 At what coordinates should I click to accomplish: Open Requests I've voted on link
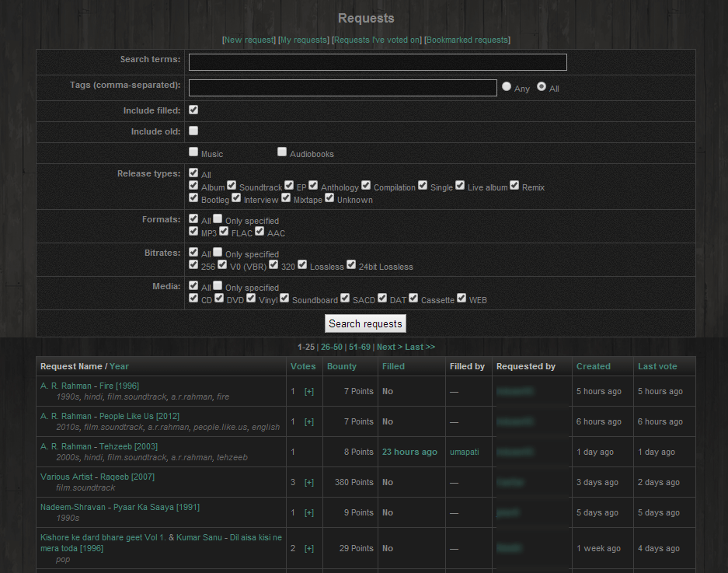(377, 40)
